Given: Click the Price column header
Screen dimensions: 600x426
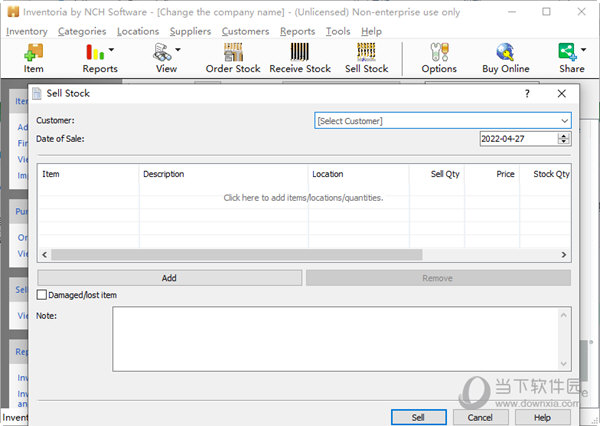Looking at the screenshot, I should click(x=492, y=174).
